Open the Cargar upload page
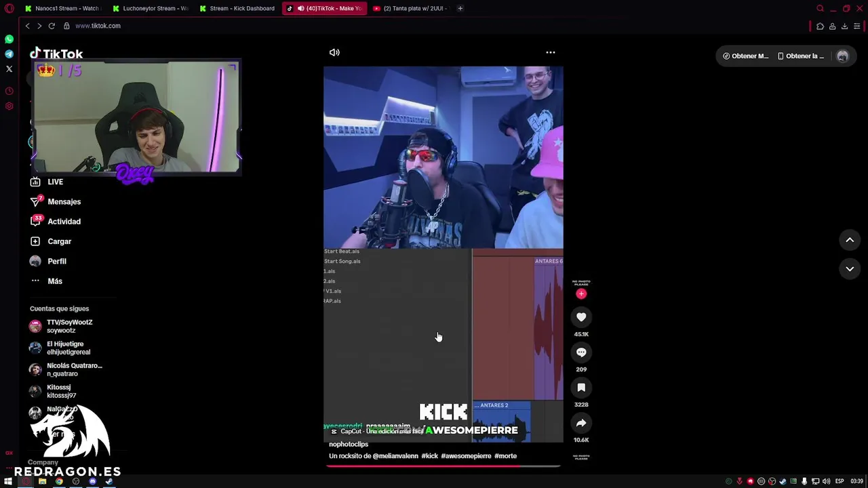The height and width of the screenshot is (488, 868). click(51, 241)
